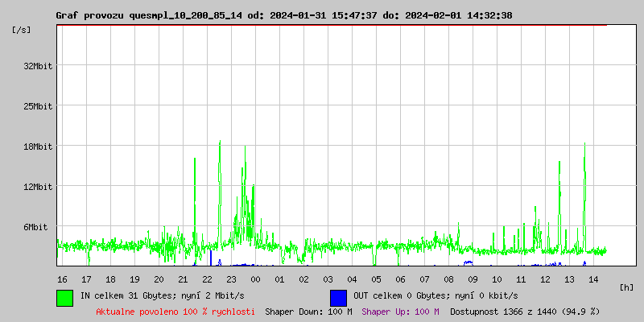Click the 16 hour mark on time axis
644x322 pixels.
pos(62,279)
